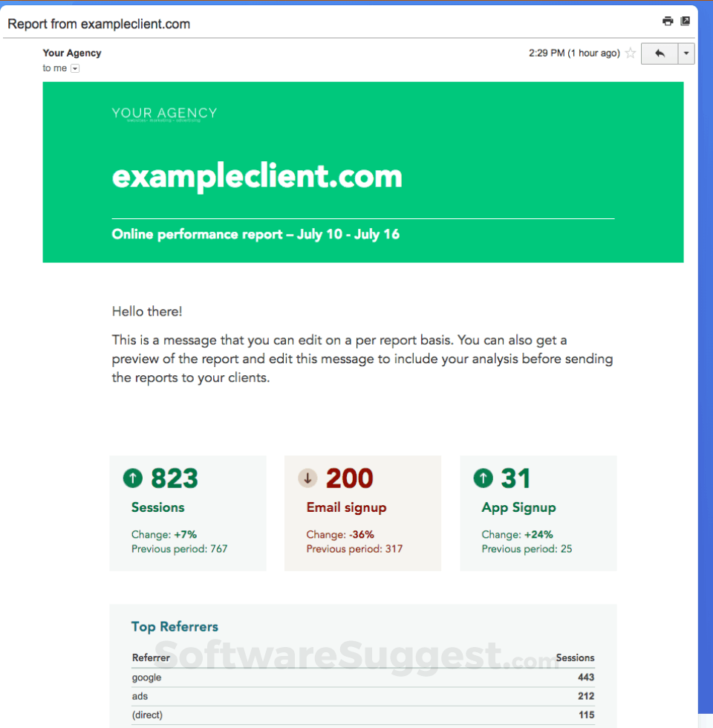Star this message from Your Agency

tap(630, 53)
